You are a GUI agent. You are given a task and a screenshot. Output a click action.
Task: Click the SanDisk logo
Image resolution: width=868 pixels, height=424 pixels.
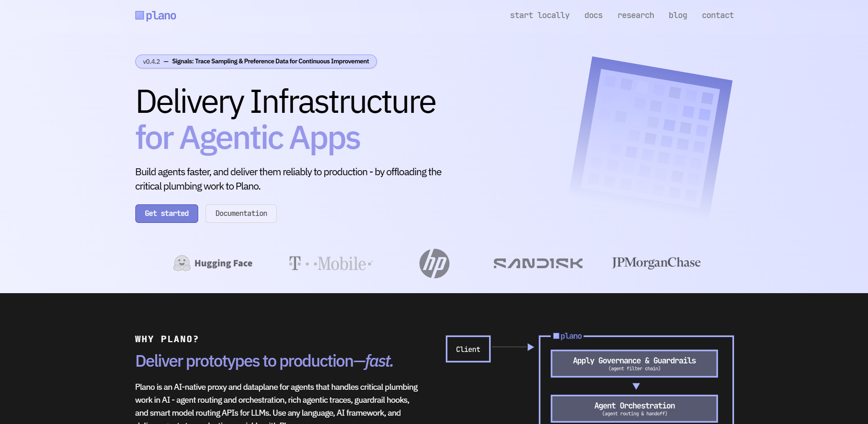click(538, 264)
